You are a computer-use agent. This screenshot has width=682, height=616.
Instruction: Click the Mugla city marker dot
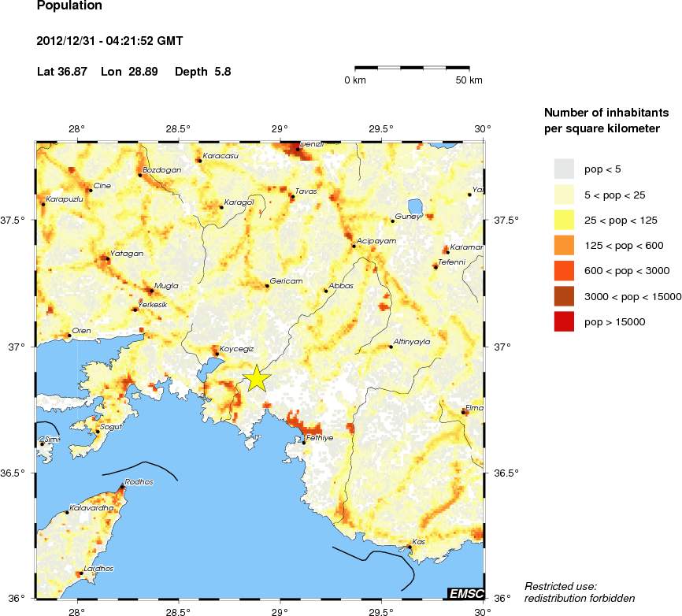pos(151,291)
